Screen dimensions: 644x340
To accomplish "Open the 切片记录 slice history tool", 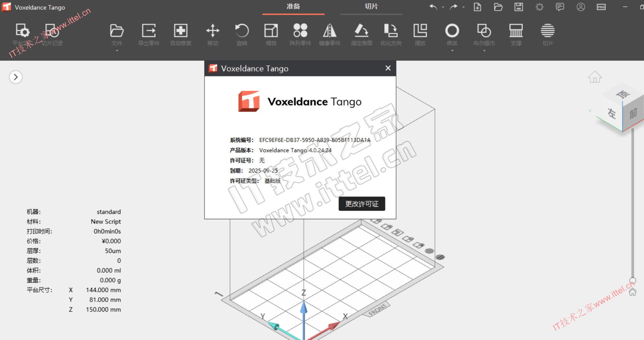I will tap(52, 34).
